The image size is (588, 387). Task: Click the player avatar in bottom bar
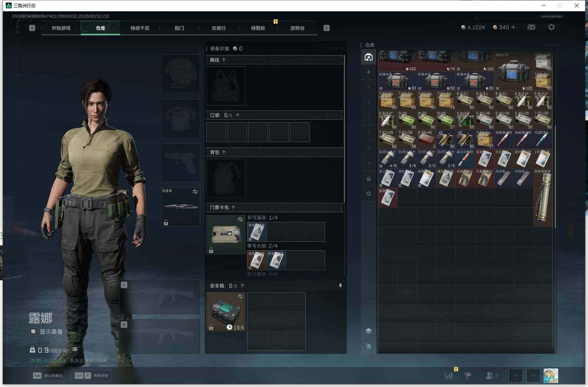[x=551, y=375]
